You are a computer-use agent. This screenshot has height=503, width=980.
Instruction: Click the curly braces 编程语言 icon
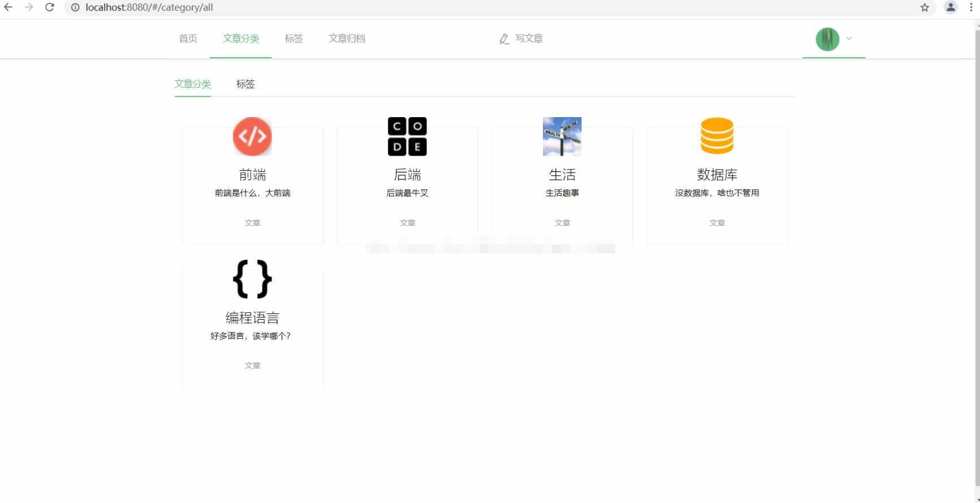(x=252, y=279)
